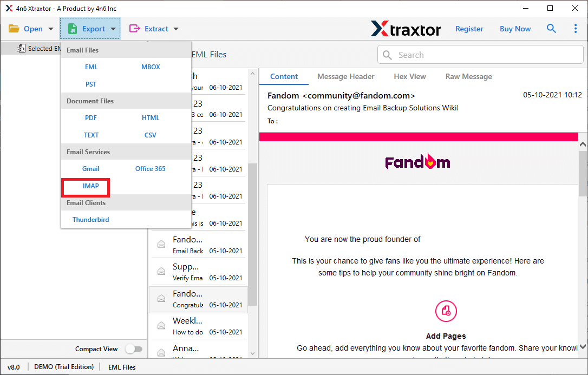Image resolution: width=588 pixels, height=375 pixels.
Task: Click the Fandom logo in email
Action: (x=417, y=162)
